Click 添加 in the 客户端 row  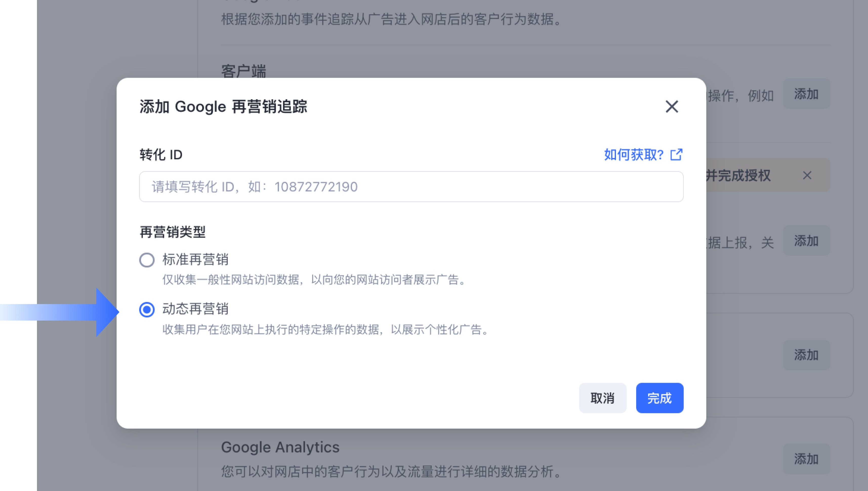(806, 94)
